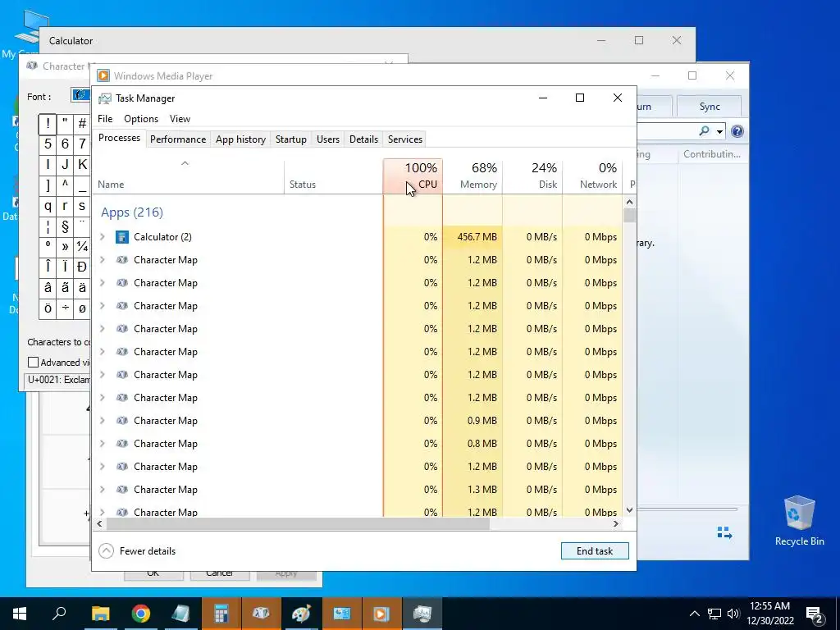Open the Options menu in Task Manager
Viewport: 840px width, 630px height.
click(141, 119)
